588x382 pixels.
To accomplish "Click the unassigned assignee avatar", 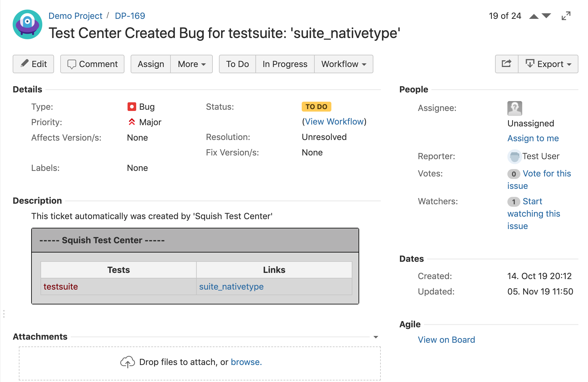I will click(514, 108).
